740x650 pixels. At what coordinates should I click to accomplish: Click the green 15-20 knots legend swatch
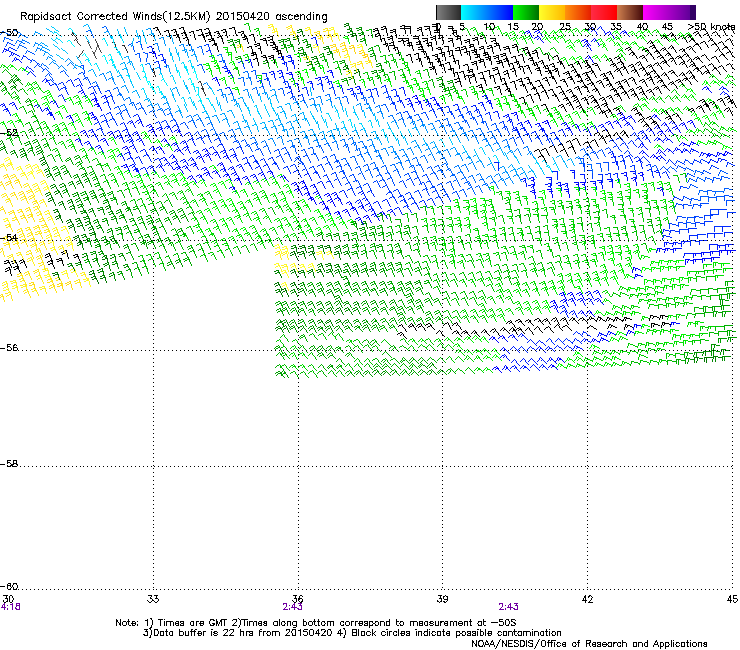(526, 12)
